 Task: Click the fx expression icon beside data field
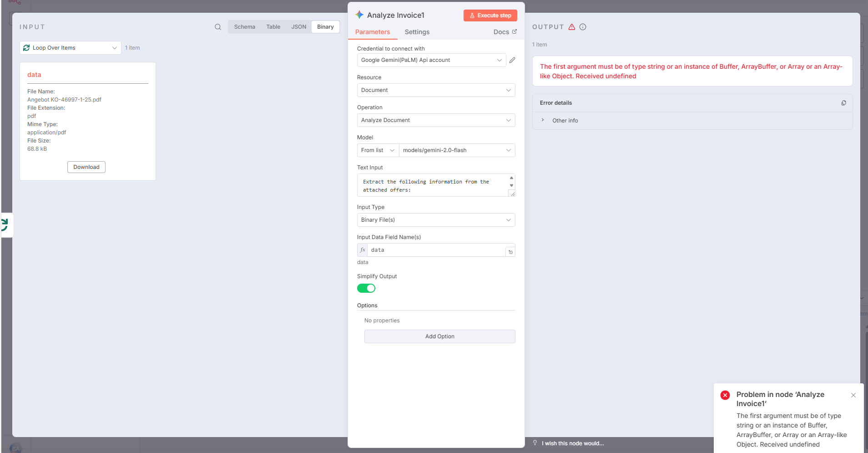tap(363, 250)
